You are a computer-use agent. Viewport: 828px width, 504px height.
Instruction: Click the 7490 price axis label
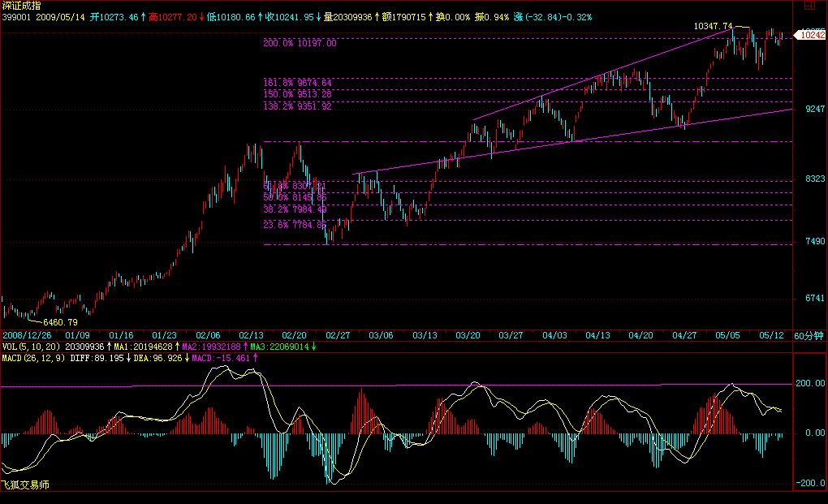pos(815,241)
